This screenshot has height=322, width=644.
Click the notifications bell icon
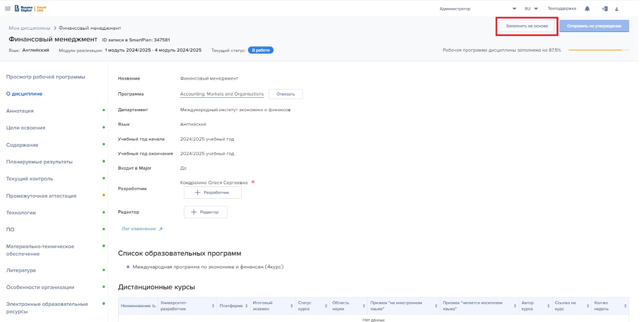[x=587, y=9]
